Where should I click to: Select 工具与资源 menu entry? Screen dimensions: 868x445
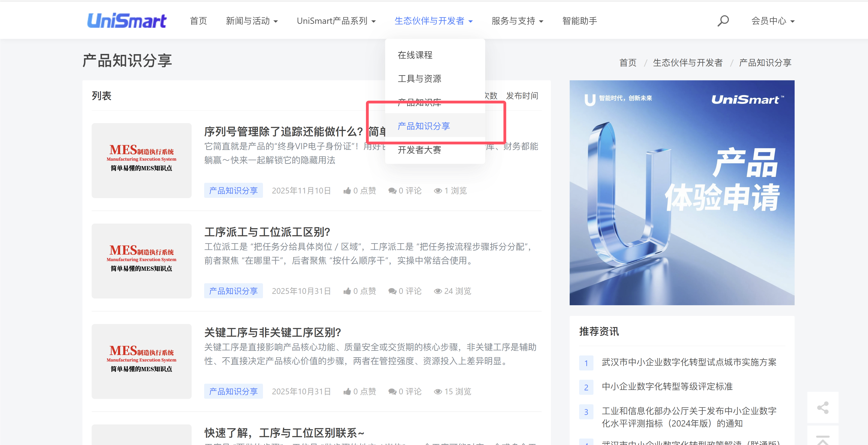tap(419, 78)
